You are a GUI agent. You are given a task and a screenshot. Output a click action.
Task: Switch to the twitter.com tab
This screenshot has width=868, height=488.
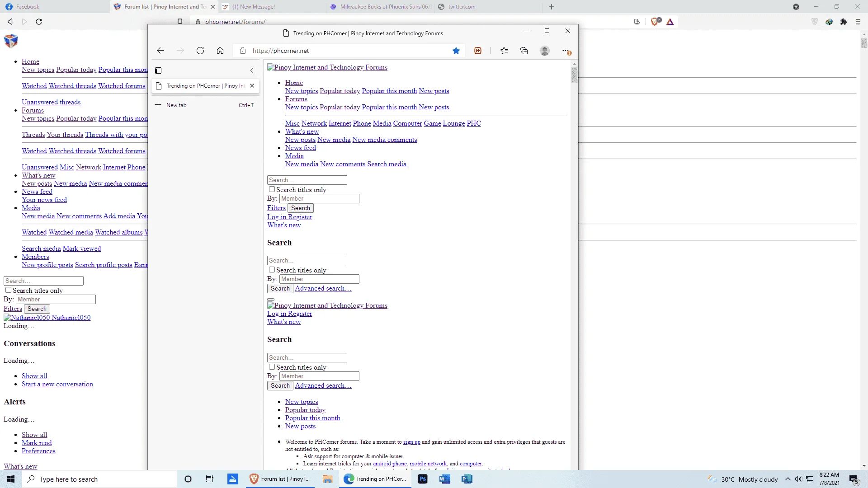(487, 7)
